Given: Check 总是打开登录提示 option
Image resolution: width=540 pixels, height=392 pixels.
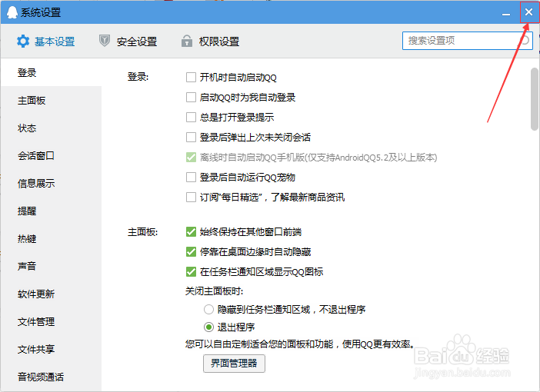Looking at the screenshot, I should pos(191,117).
